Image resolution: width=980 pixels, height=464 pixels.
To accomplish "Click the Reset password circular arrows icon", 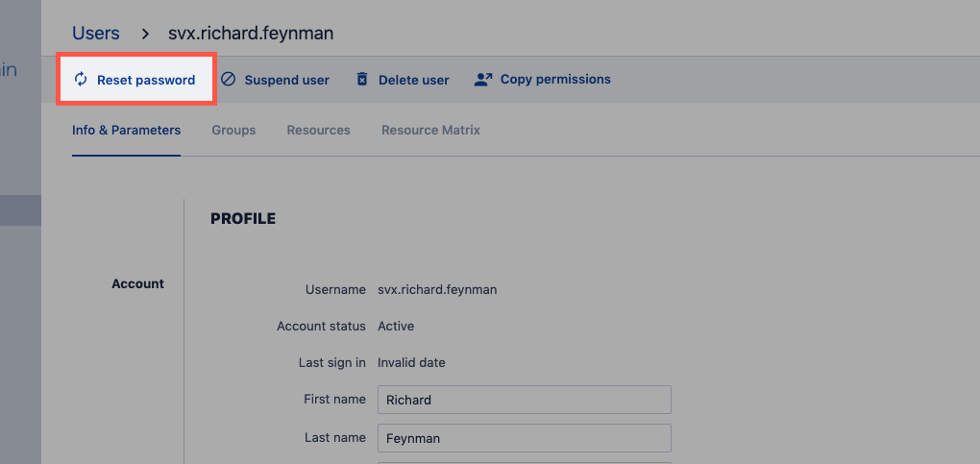I will click(81, 80).
